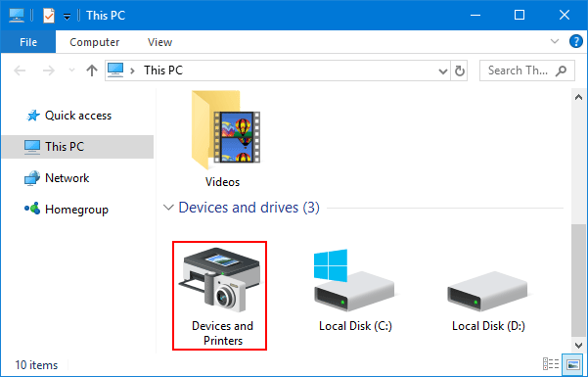
Task: Open Customize Quick Access Toolbar dropdown
Action: point(68,16)
